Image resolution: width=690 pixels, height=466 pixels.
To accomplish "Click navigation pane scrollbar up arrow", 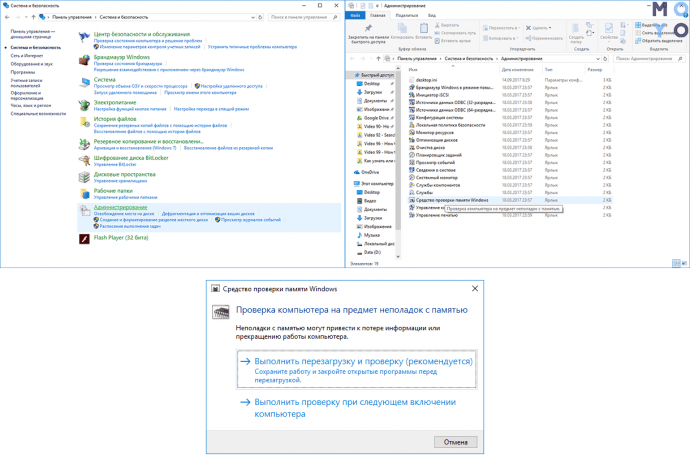I will tap(398, 69).
